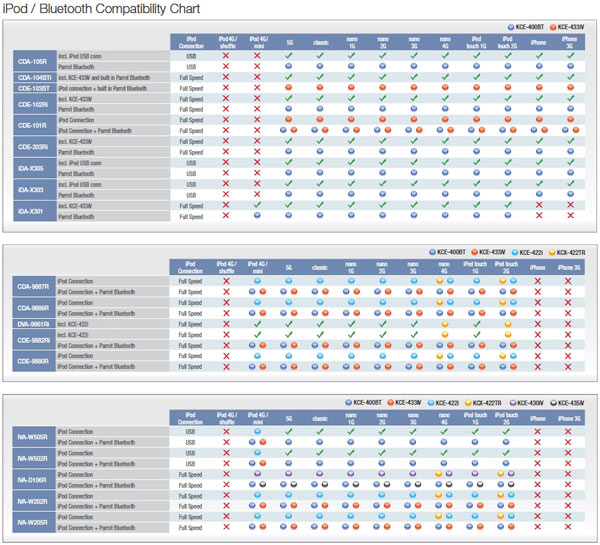Click green check for iDA-X301 iPod 4G/mini
Screen dimensions: 600x545
point(257,205)
